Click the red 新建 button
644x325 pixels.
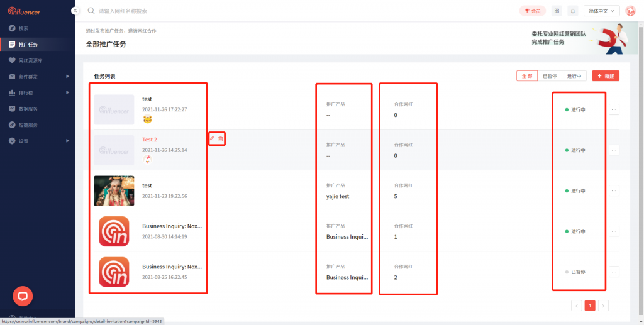click(x=606, y=75)
